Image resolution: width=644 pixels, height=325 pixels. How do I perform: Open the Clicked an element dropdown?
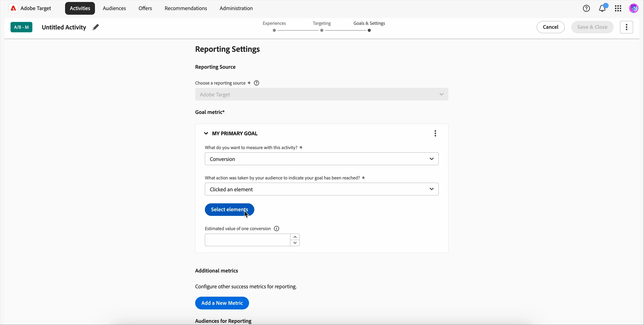point(322,189)
